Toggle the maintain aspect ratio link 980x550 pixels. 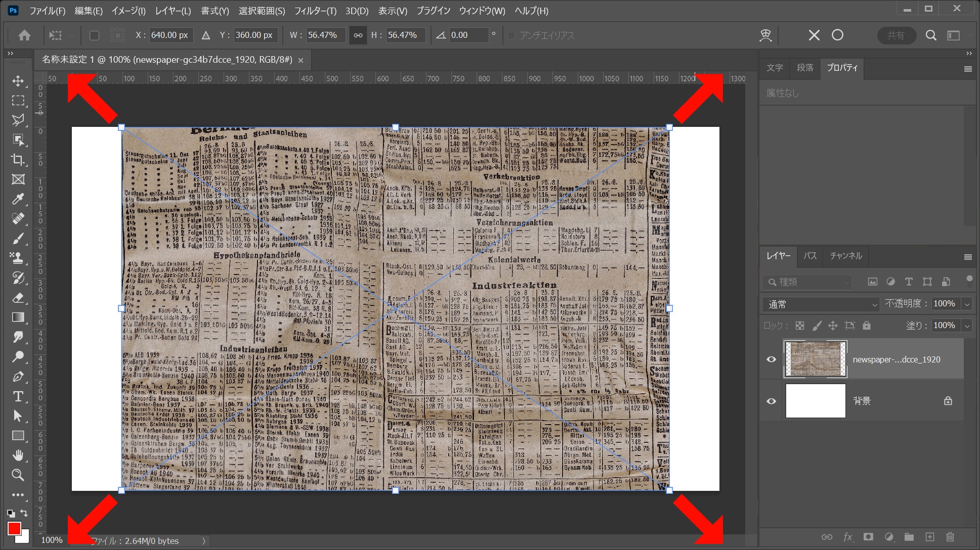click(x=358, y=35)
